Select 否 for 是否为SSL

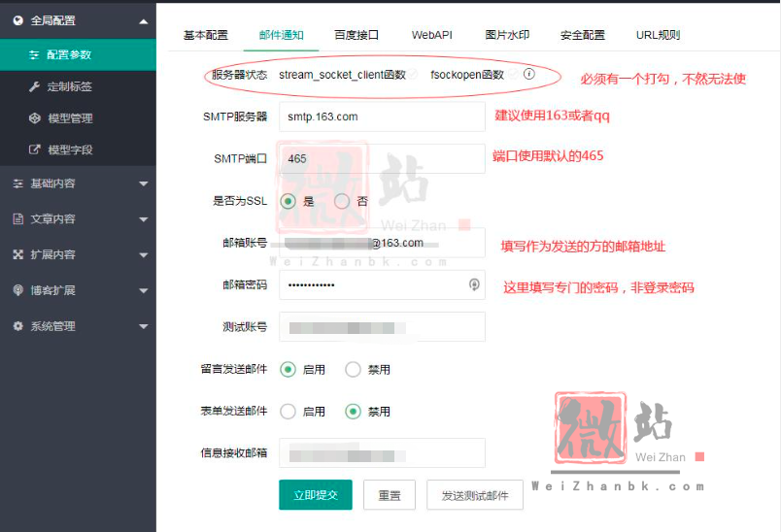click(342, 201)
